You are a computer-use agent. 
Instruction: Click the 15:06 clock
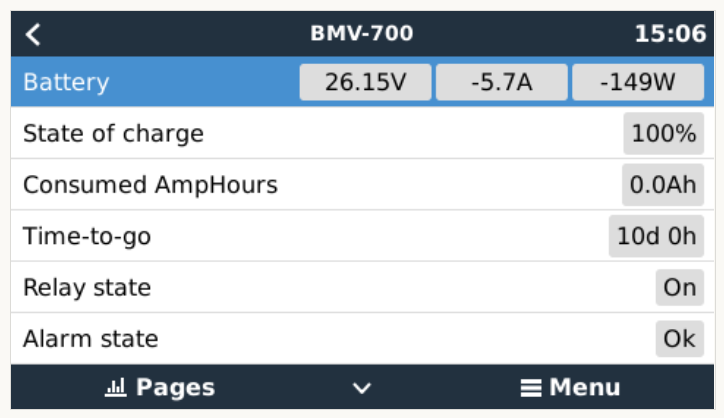669,34
